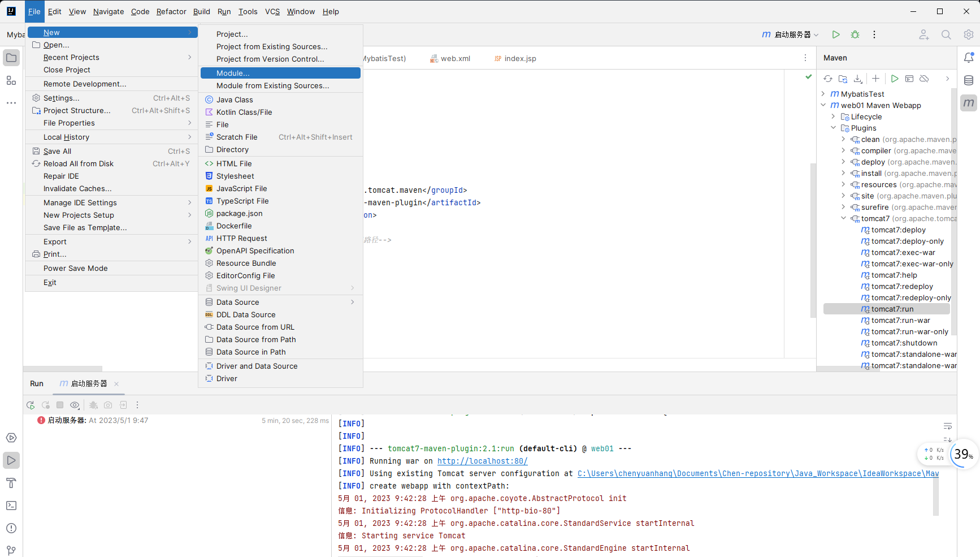Click the green Run button in top toolbar
This screenshot has height=557, width=980.
836,34
